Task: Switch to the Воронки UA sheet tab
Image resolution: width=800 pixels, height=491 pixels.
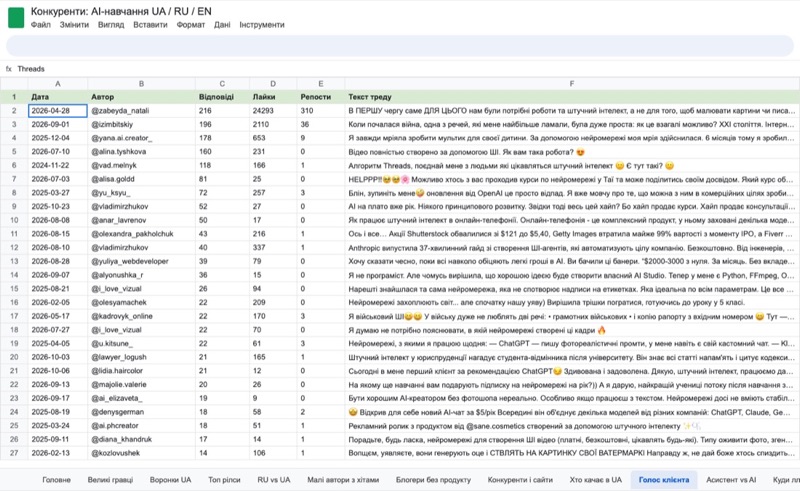Action: [x=170, y=480]
